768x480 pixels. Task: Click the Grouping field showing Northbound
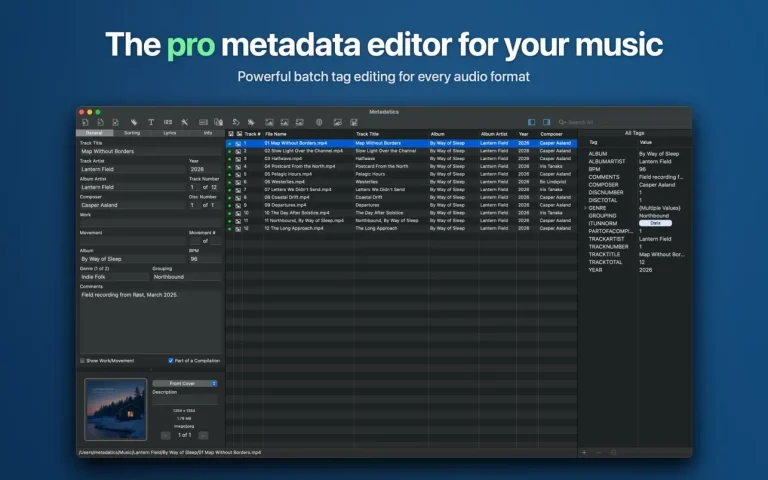coord(187,277)
